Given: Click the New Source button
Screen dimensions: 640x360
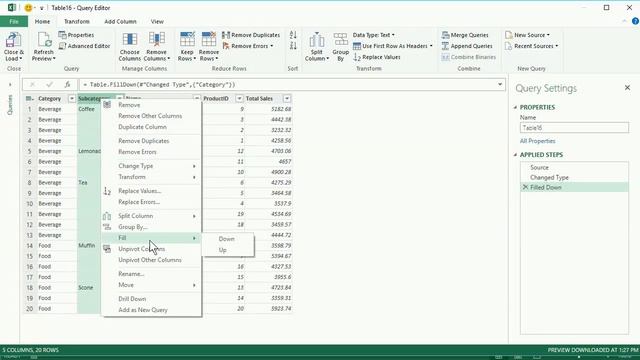Looking at the screenshot, I should pos(527,35).
